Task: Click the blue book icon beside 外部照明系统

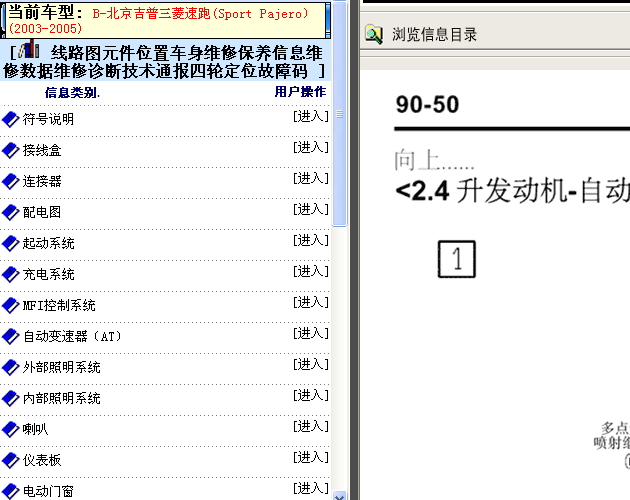Action: (10, 367)
